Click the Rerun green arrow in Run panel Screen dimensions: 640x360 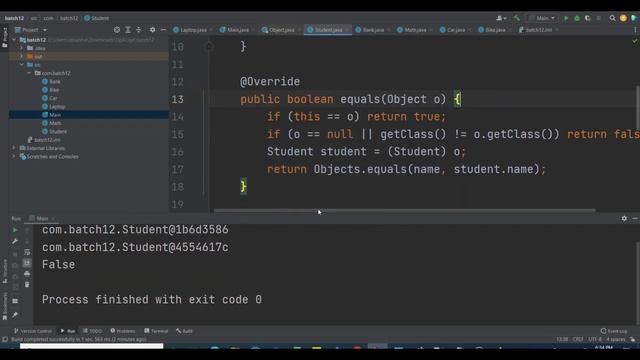(x=15, y=230)
